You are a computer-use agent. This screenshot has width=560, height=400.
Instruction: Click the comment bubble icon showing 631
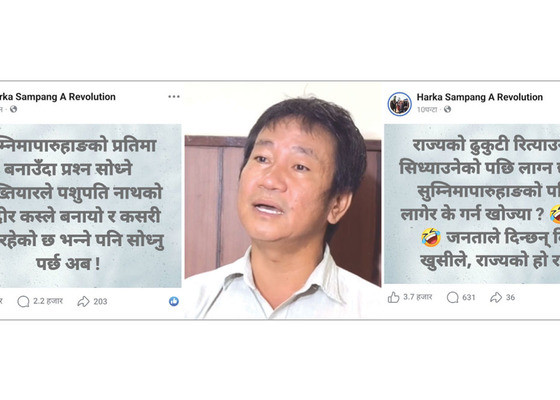(x=452, y=298)
